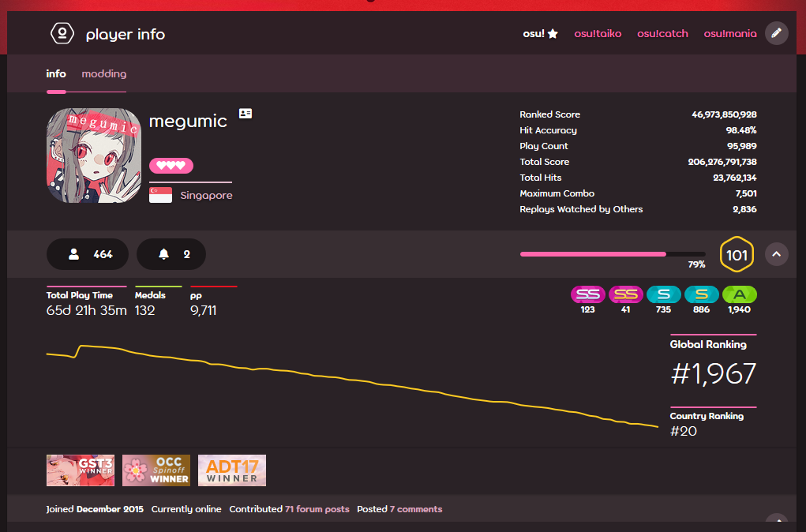Screen dimensions: 806x532
Task: Click the player info hexagon icon
Action: click(62, 34)
